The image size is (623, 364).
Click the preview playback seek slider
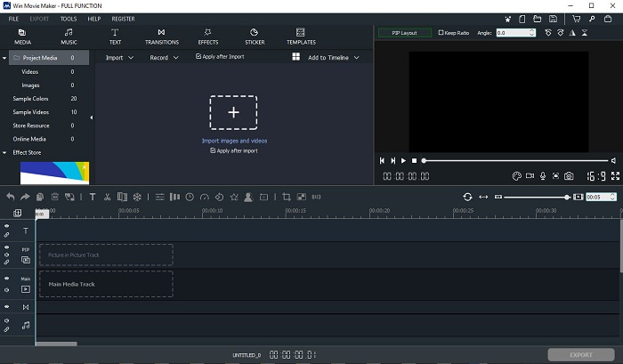(515, 160)
